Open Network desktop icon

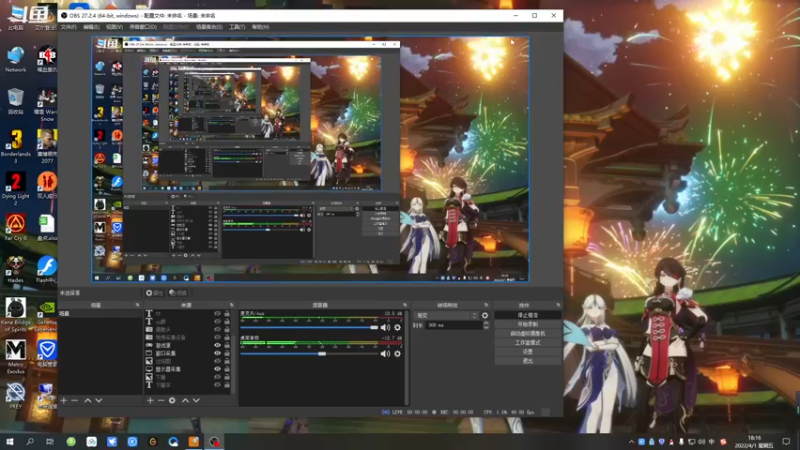coord(16,60)
